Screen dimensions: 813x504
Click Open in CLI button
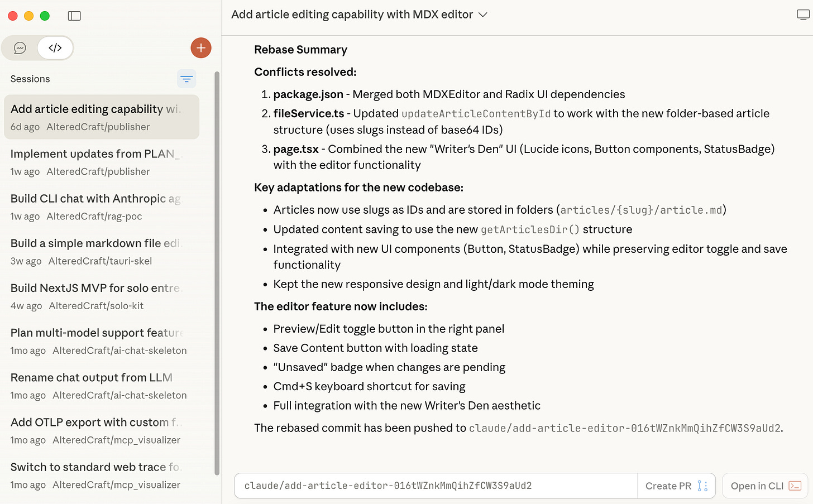point(765,486)
